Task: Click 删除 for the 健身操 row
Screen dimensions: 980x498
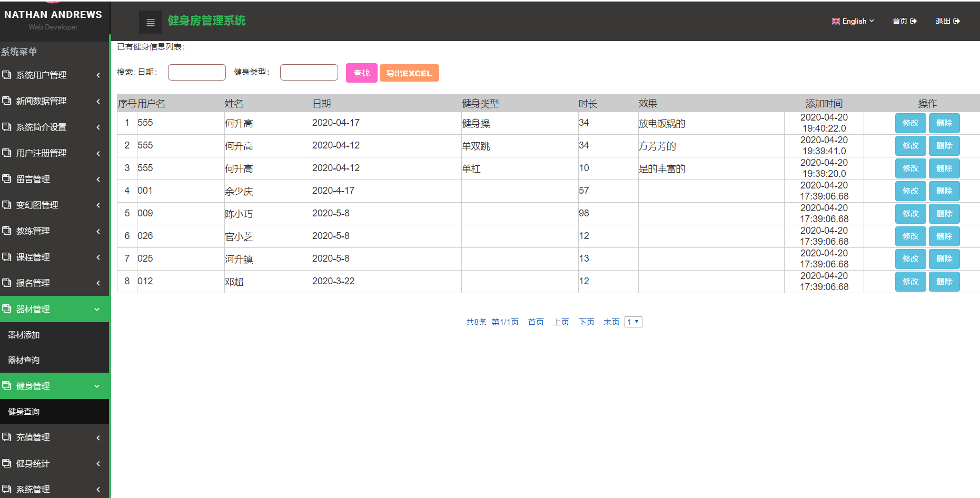Action: click(x=944, y=123)
